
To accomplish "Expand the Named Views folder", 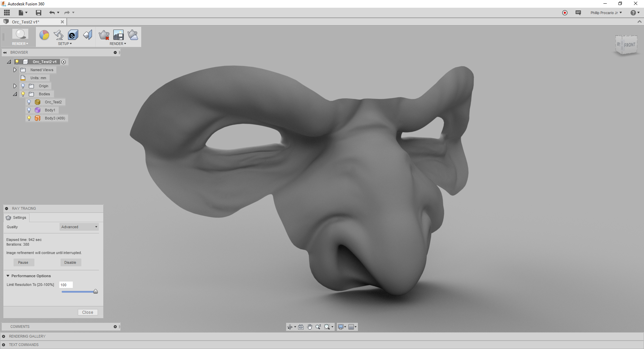I will point(15,70).
